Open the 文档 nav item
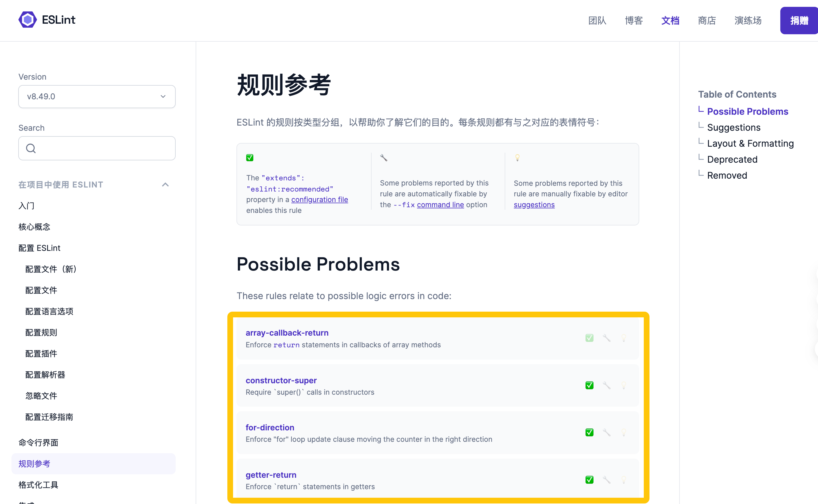Image resolution: width=818 pixels, height=504 pixels. 670,21
